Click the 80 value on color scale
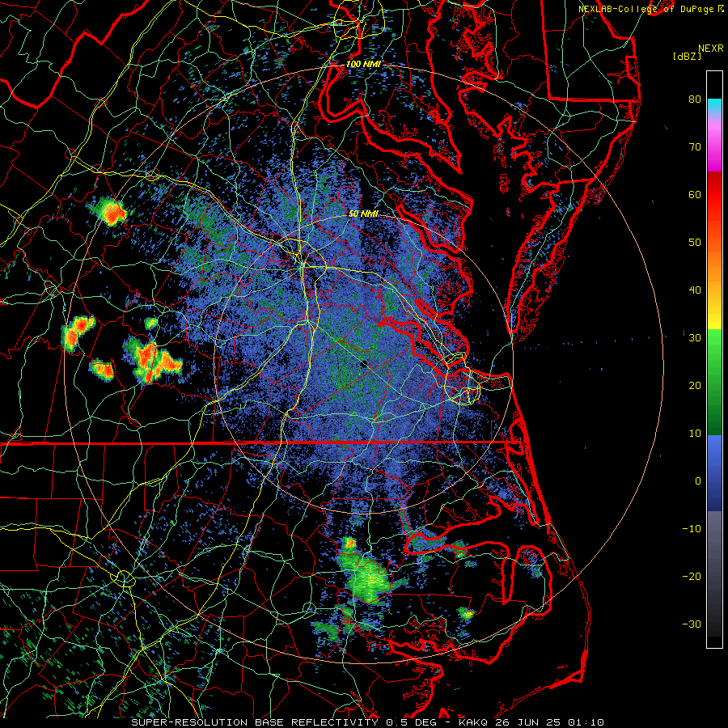728x728 pixels. pyautogui.click(x=695, y=99)
